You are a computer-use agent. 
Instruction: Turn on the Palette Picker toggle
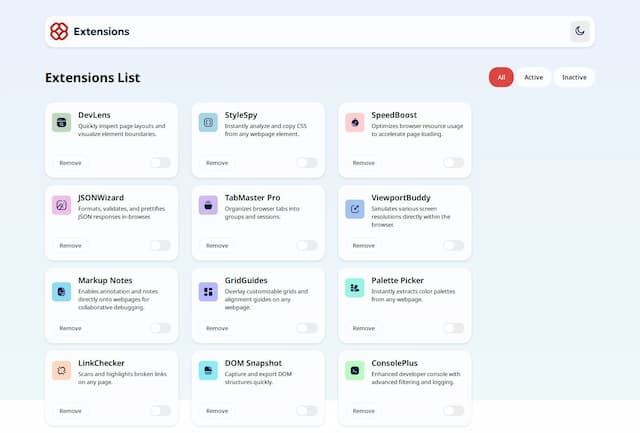coord(453,328)
